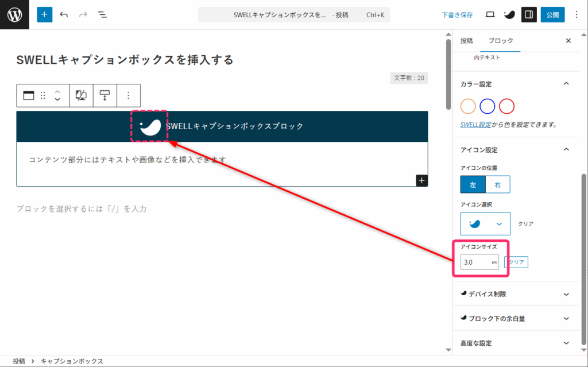Viewport: 588px width, 367px height.
Task: Click the empty paragraph placeholder
Action: (x=82, y=208)
